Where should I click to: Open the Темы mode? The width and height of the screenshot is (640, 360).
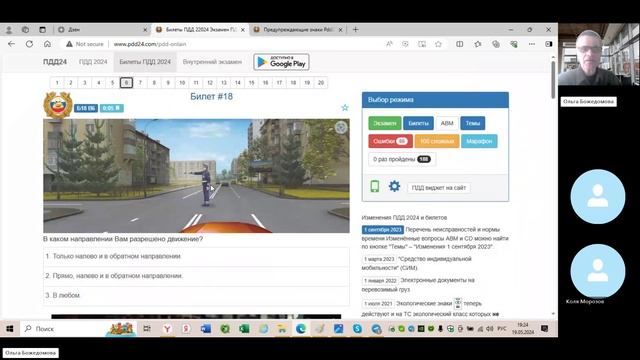coord(473,123)
